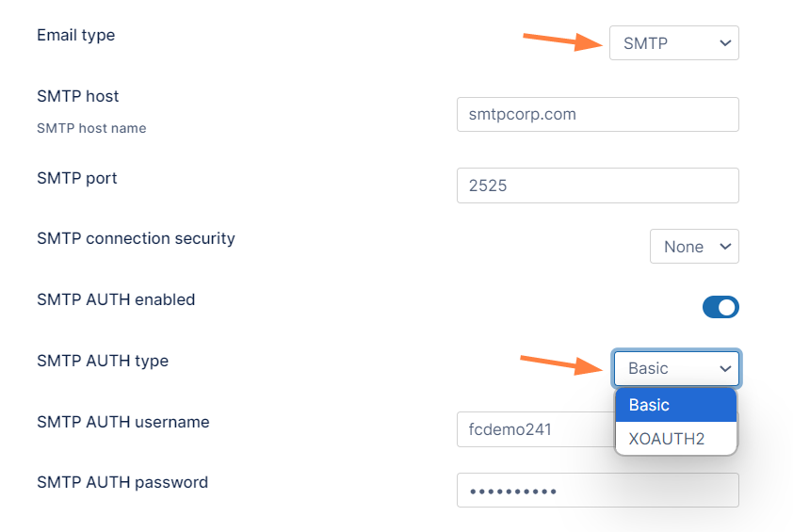This screenshot has height=532, width=793.
Task: Click the chevron arrow on AUTH type dropdown
Action: pyautogui.click(x=725, y=369)
